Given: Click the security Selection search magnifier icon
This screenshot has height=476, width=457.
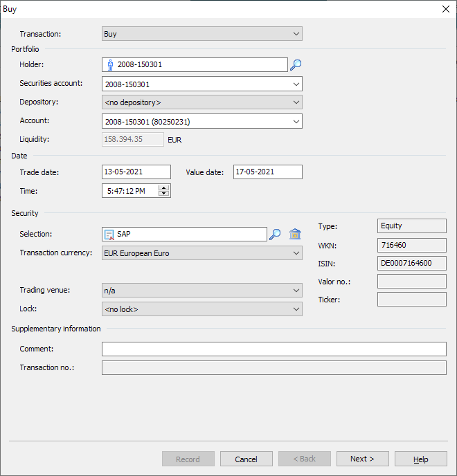Looking at the screenshot, I should point(275,235).
